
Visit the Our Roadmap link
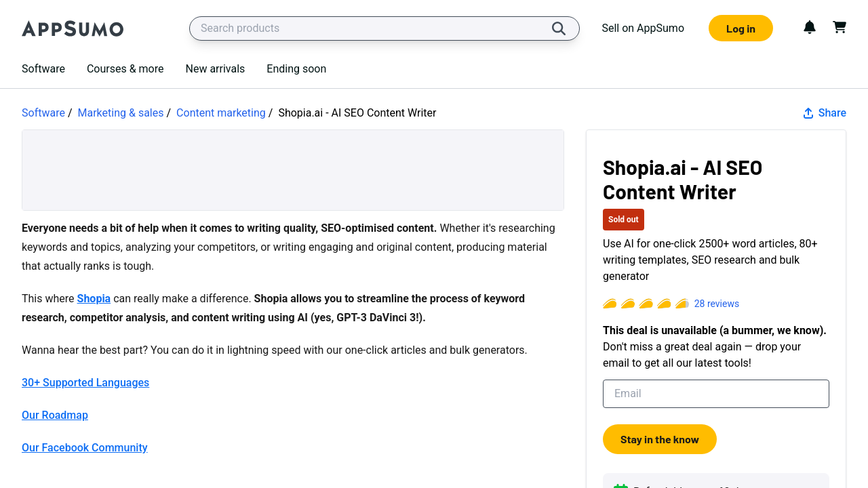click(x=55, y=415)
